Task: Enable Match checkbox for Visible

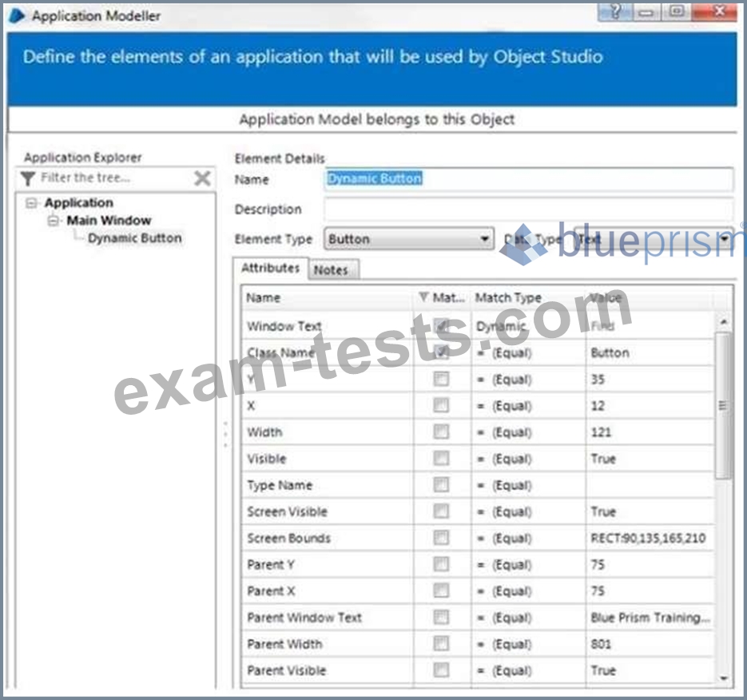Action: click(x=441, y=459)
